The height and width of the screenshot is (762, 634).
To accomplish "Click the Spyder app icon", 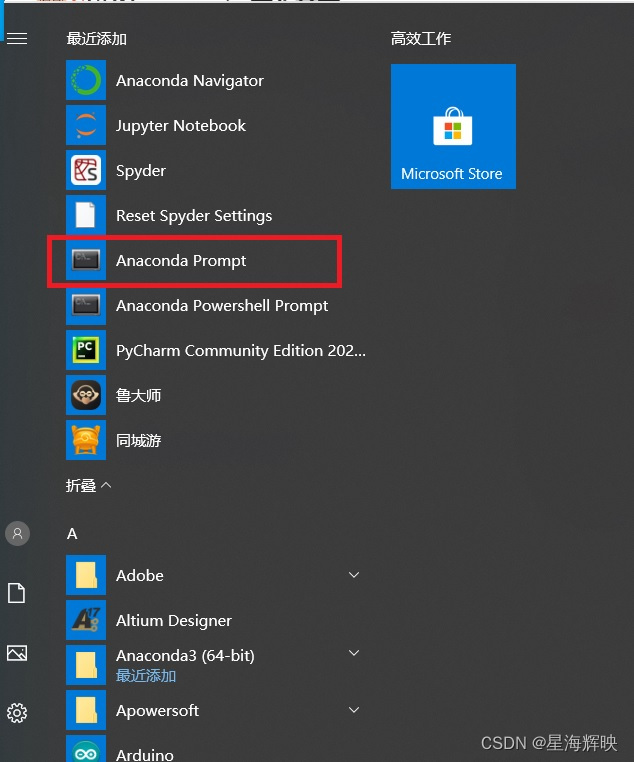I will pos(86,170).
